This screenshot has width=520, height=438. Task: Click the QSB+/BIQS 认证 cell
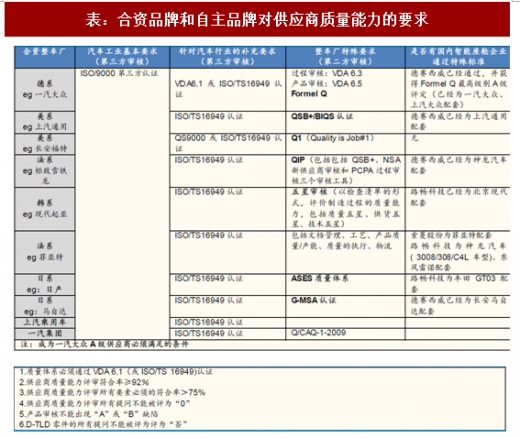tap(345, 122)
